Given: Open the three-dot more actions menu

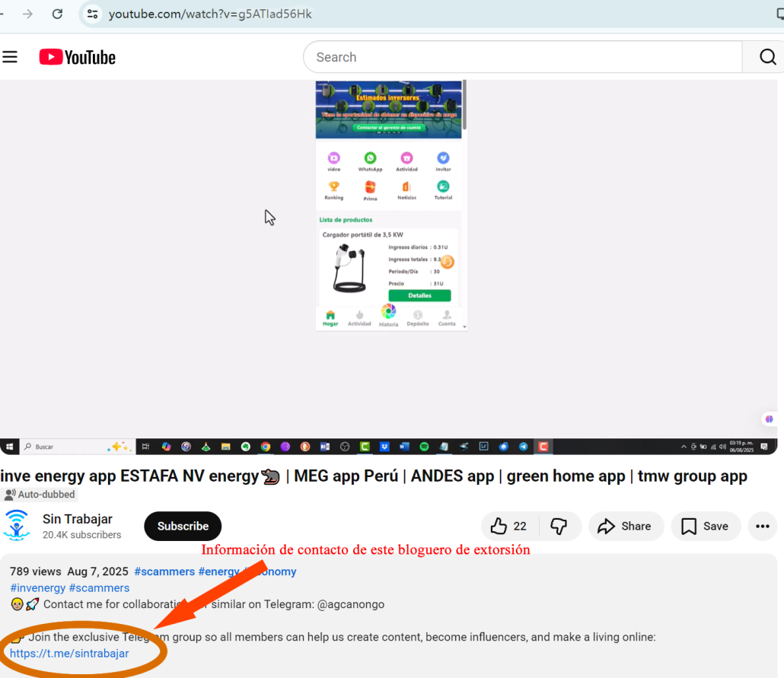Looking at the screenshot, I should click(x=762, y=527).
